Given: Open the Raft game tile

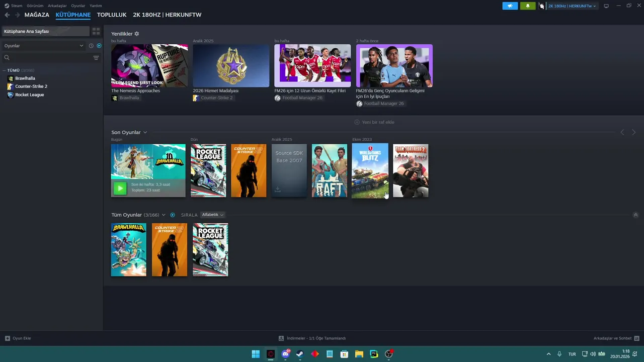Looking at the screenshot, I should click(x=330, y=170).
